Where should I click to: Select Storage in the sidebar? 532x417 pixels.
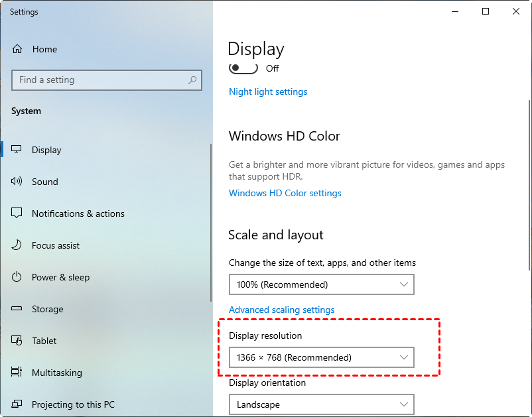click(105, 309)
